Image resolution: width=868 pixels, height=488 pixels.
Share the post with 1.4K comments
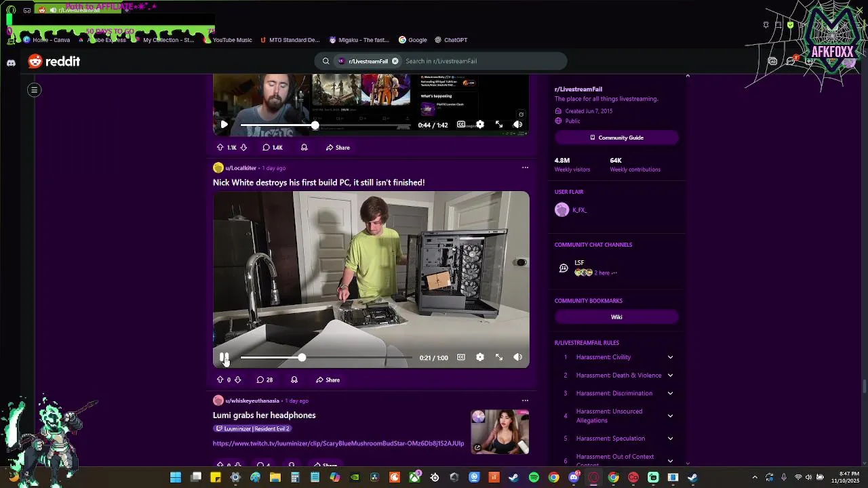pyautogui.click(x=338, y=147)
